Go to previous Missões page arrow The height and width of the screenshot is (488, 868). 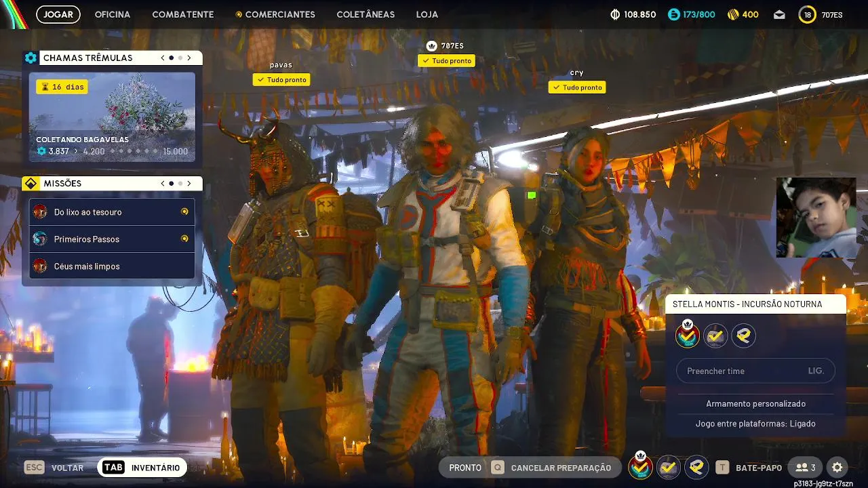163,183
